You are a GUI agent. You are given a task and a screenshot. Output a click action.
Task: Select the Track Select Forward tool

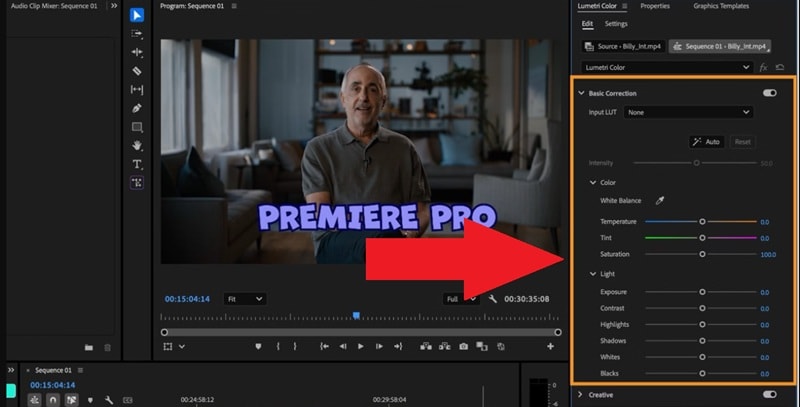click(137, 34)
